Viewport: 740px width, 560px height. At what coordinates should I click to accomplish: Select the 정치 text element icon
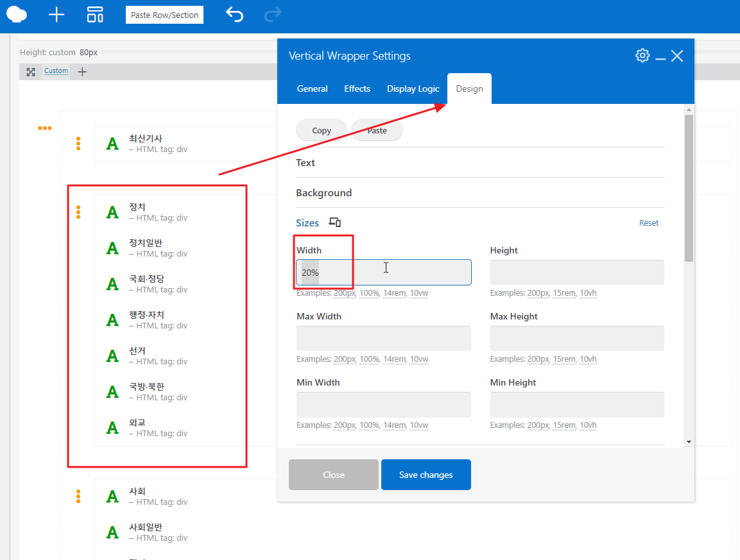[112, 212]
